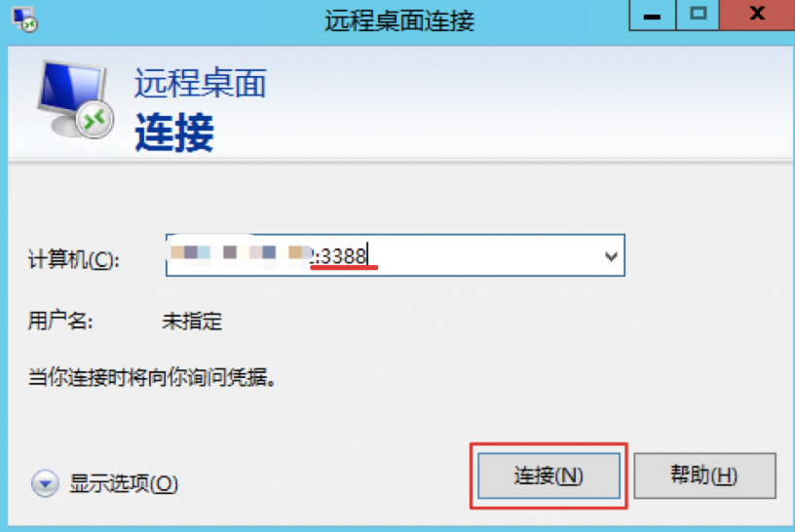
Task: Place cursor at :3388 port text
Action: coord(341,256)
